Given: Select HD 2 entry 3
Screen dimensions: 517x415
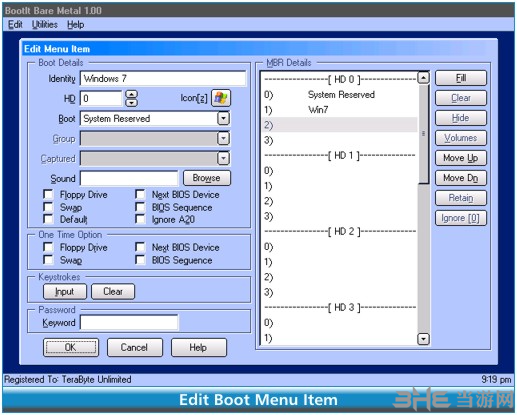Looking at the screenshot, I should (x=340, y=292).
